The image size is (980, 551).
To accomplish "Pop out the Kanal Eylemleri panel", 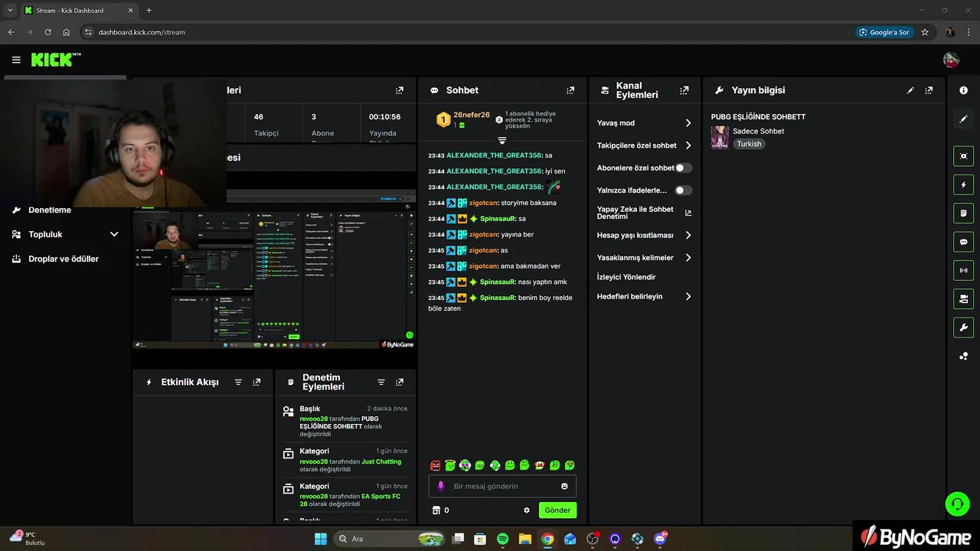I will click(684, 90).
